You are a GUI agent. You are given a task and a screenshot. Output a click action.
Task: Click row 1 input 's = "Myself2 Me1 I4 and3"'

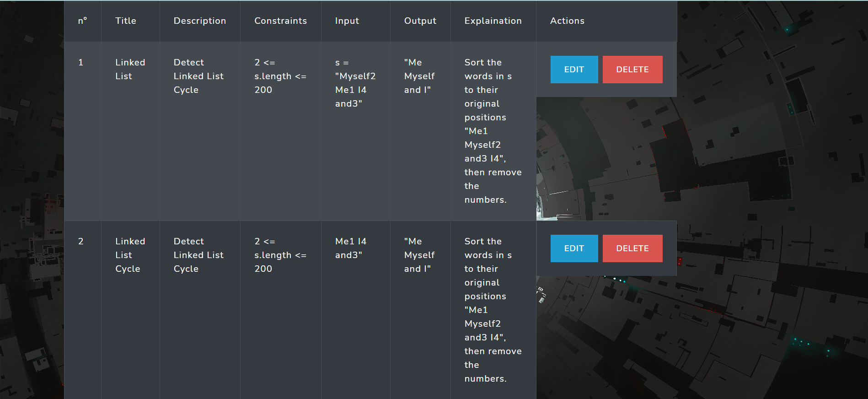tap(355, 83)
